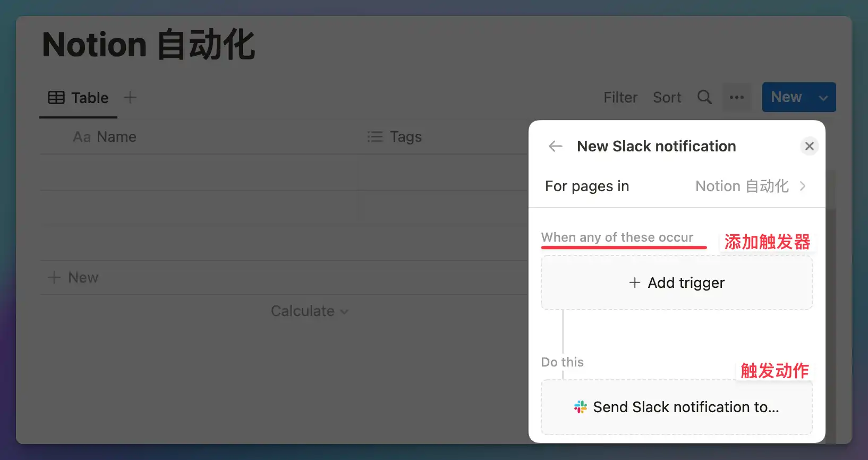The height and width of the screenshot is (460, 868).
Task: Click the Slack logo icon
Action: click(581, 407)
